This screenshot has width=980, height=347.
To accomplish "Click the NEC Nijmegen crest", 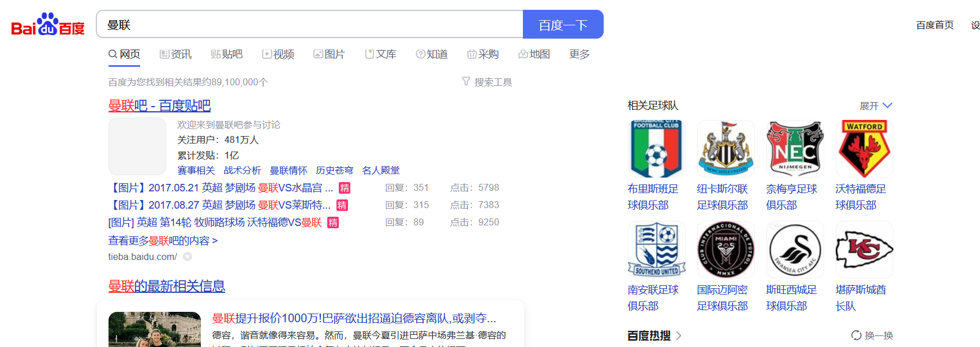I will coord(795,149).
